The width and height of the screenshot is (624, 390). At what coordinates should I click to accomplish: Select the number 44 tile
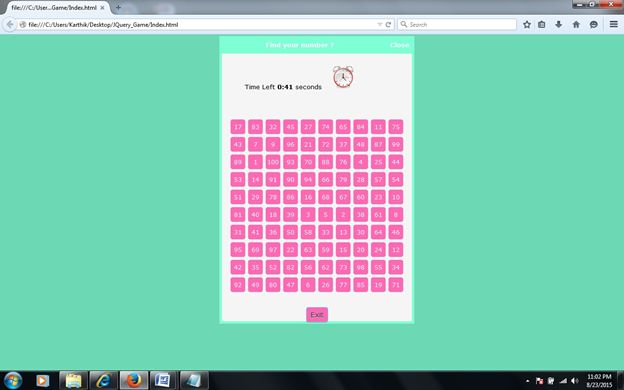click(x=396, y=162)
